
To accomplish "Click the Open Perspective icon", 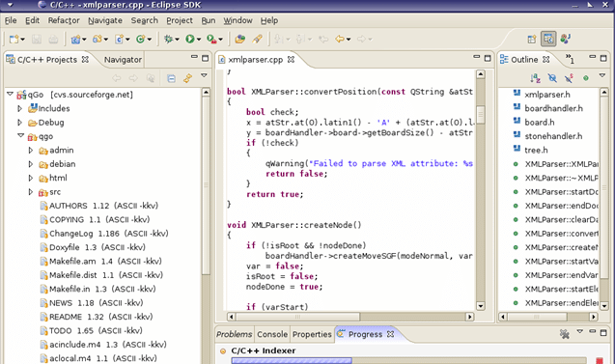I will point(532,40).
